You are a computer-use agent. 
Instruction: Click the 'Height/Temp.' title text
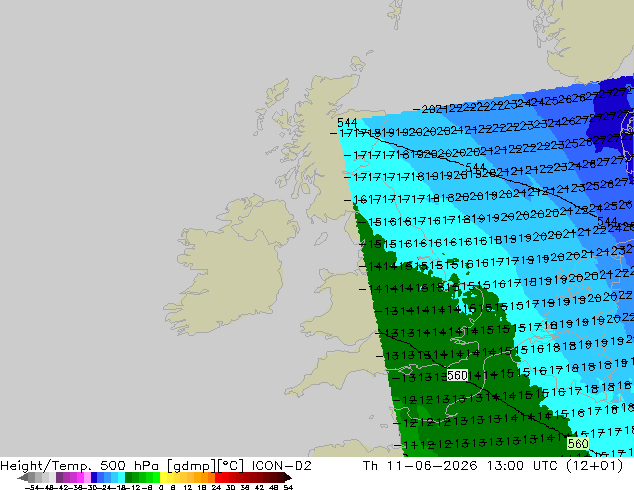click(45, 466)
